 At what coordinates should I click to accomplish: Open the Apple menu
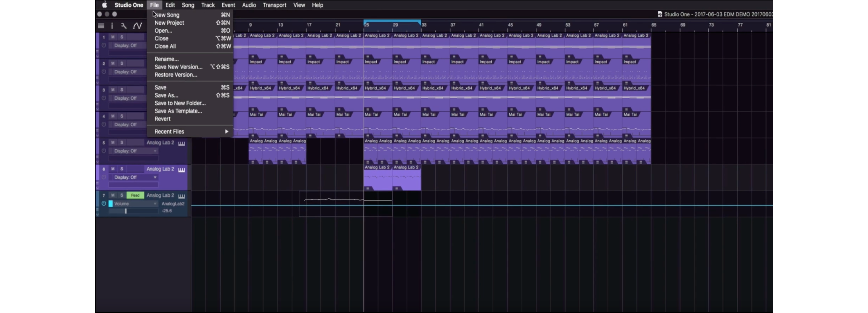(104, 5)
